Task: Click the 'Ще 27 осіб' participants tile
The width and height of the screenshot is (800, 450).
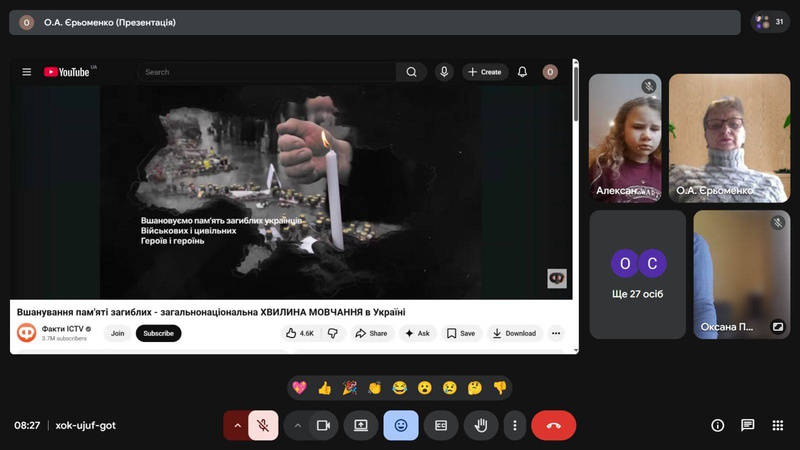Action: (x=638, y=273)
